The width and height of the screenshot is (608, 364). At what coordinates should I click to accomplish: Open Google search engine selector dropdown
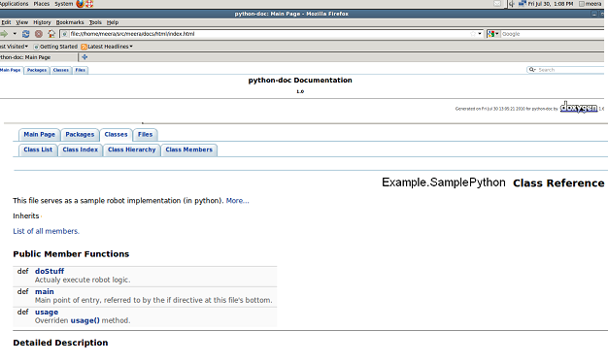(493, 34)
